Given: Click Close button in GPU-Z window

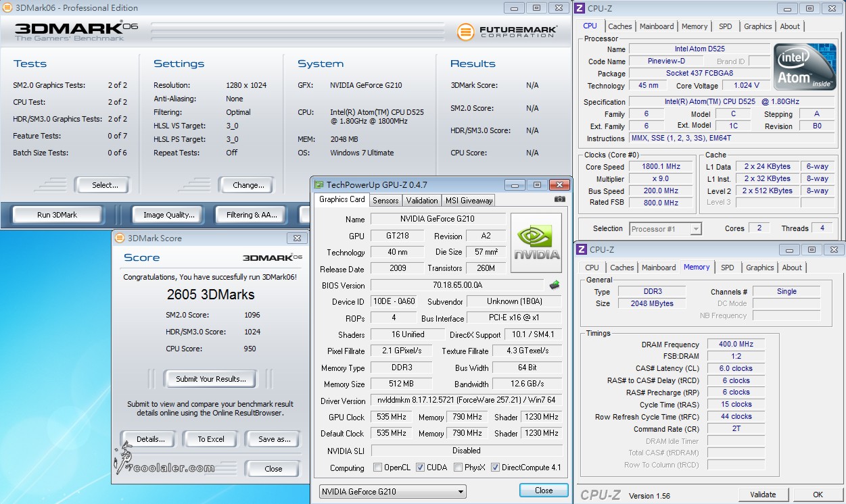Looking at the screenshot, I should coord(544,490).
